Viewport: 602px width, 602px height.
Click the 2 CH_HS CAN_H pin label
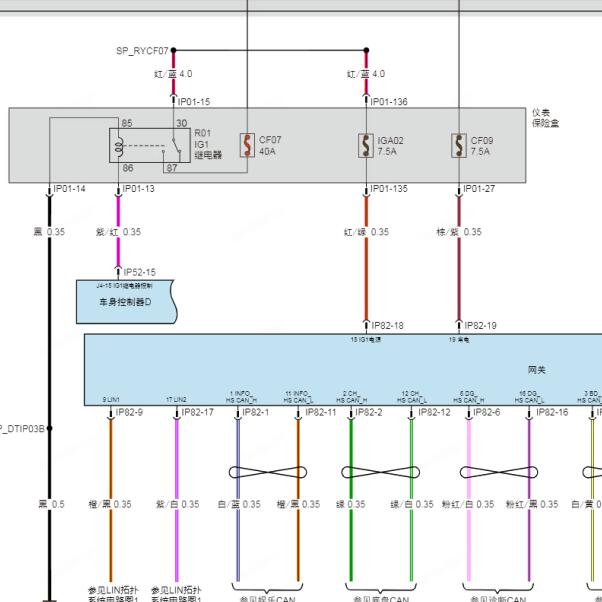352,397
